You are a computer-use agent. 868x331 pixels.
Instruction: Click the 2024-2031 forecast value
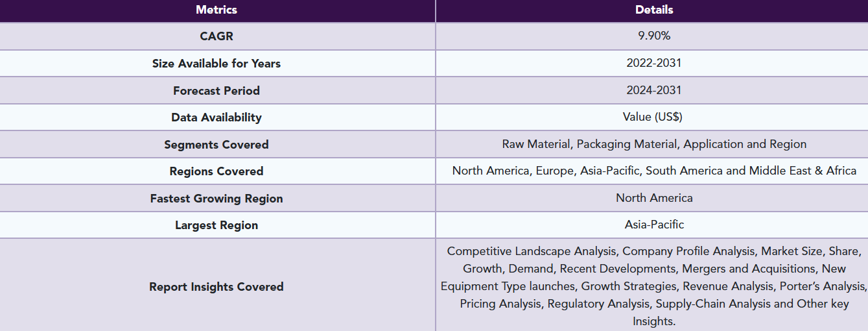click(654, 90)
